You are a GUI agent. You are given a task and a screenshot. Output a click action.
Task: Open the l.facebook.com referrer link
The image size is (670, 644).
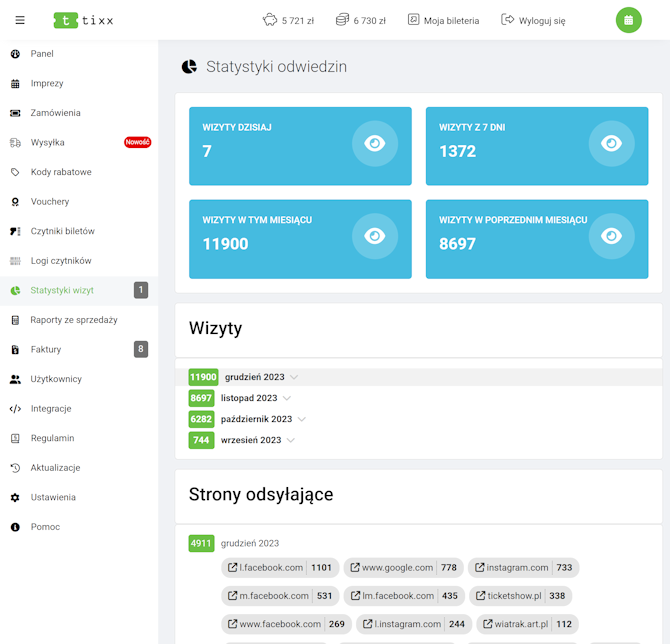pyautogui.click(x=271, y=568)
